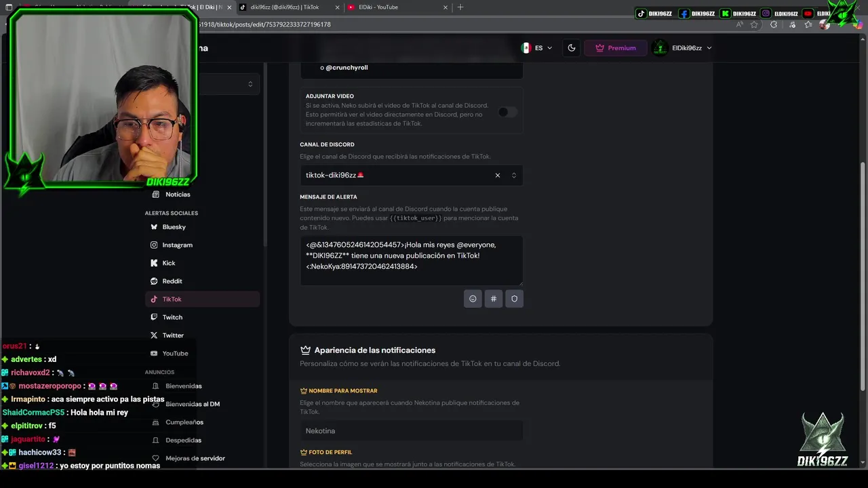868x488 pixels.
Task: Open a new browser tab
Action: click(460, 7)
